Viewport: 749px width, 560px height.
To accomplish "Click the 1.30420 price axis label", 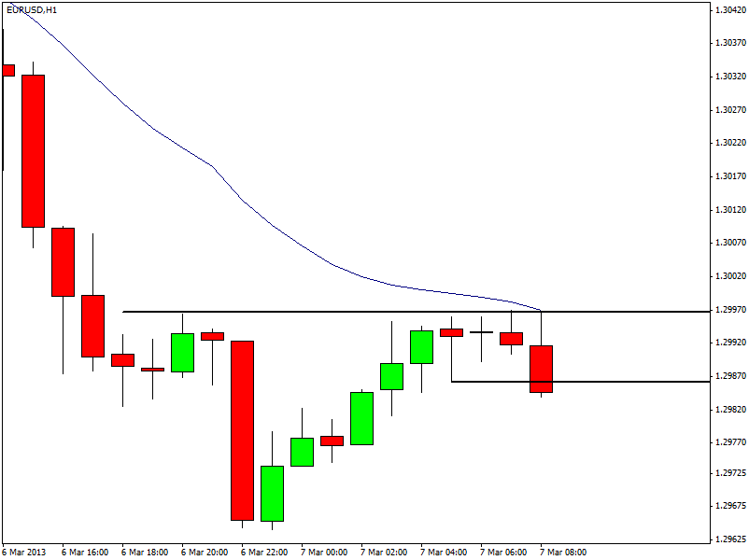I will 728,9.
